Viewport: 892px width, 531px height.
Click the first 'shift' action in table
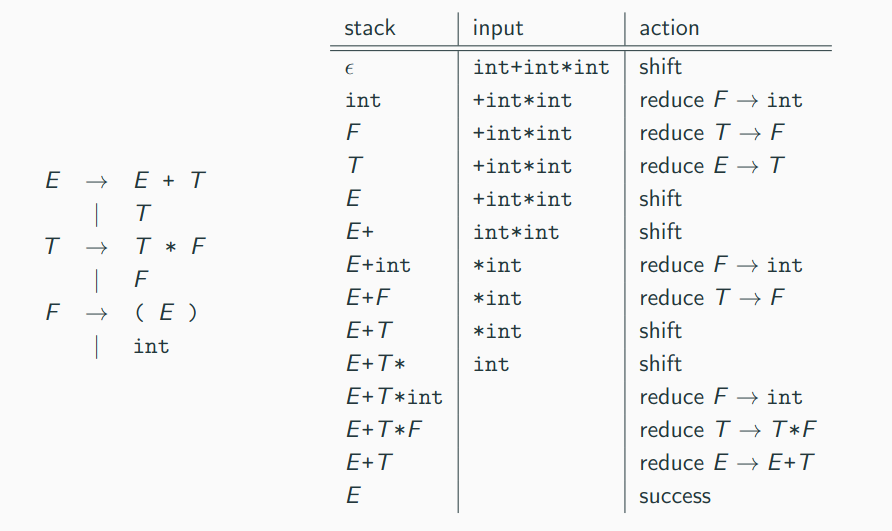coord(660,67)
